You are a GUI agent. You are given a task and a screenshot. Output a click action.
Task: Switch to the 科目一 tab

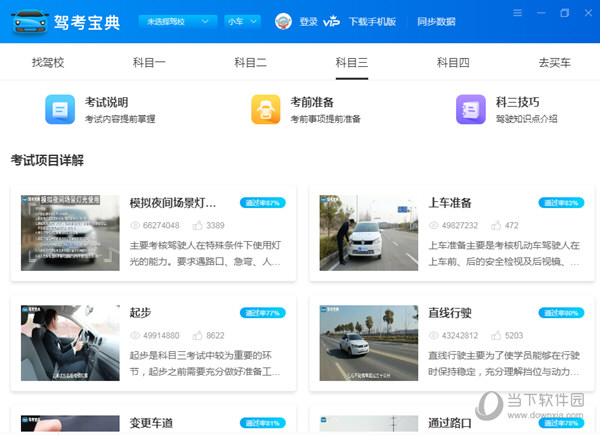tap(149, 62)
